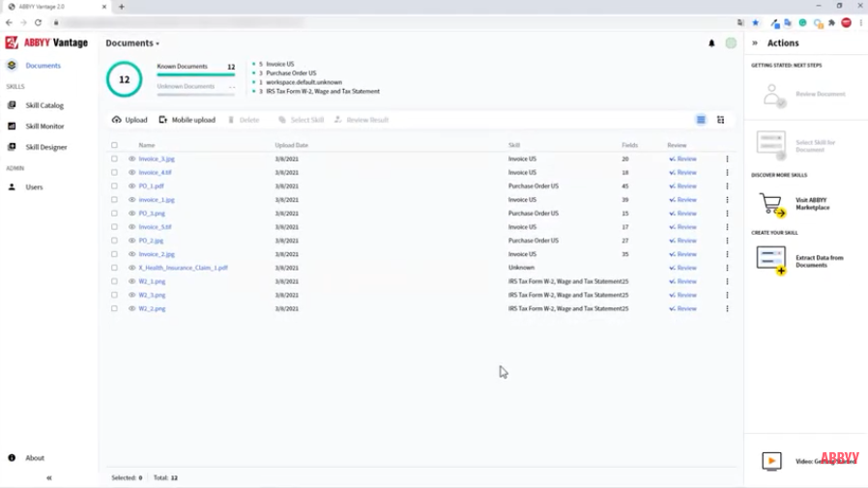This screenshot has width=868, height=488.
Task: Check the box for PO_1.pdf
Action: pos(115,186)
